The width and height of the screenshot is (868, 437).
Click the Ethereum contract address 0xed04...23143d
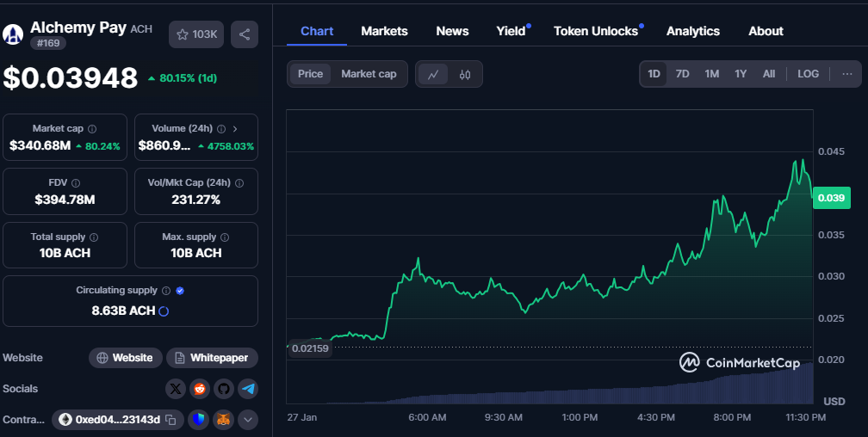[x=117, y=420]
